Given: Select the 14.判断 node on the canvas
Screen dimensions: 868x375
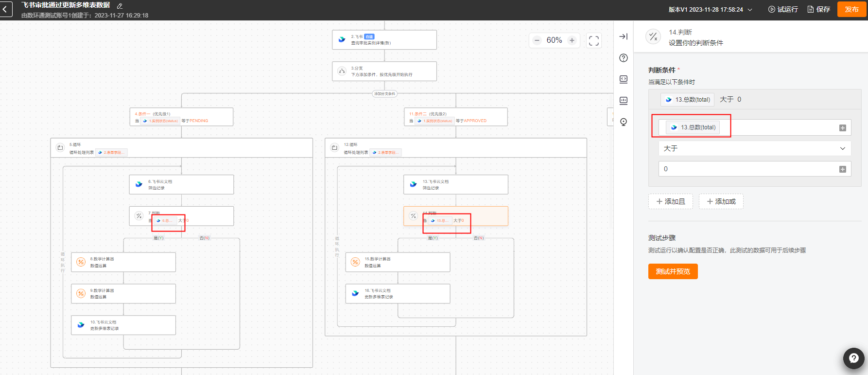Looking at the screenshot, I should pos(456,216).
